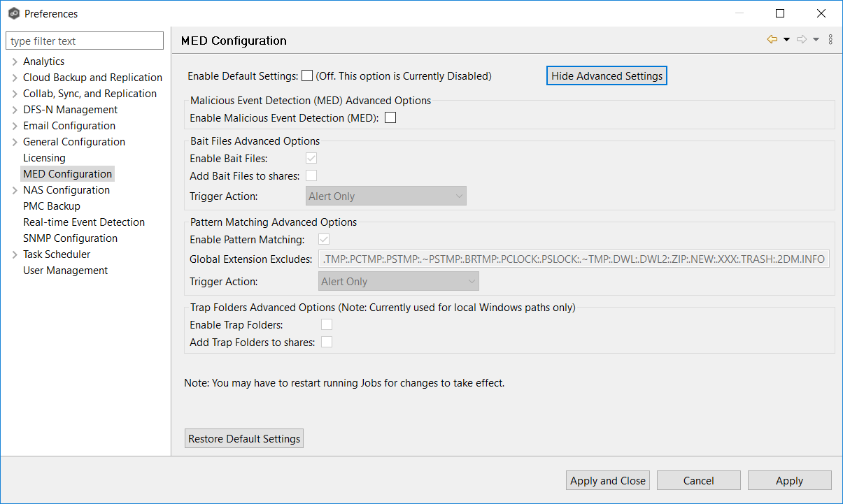Toggle the Enable Default Settings checkbox

pos(306,75)
